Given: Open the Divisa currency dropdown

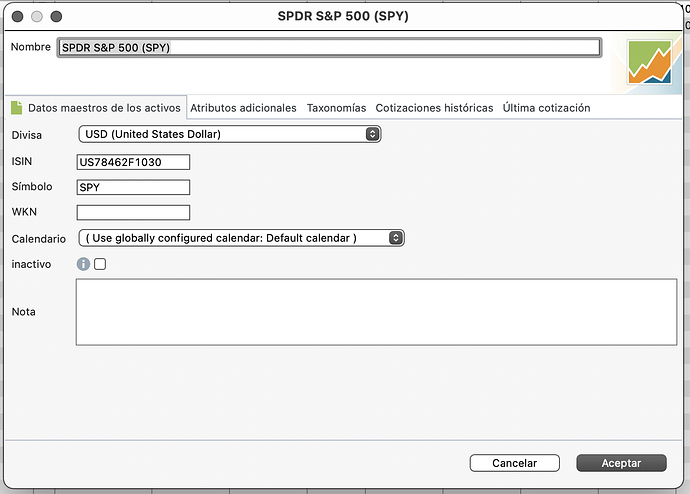Looking at the screenshot, I should click(230, 134).
